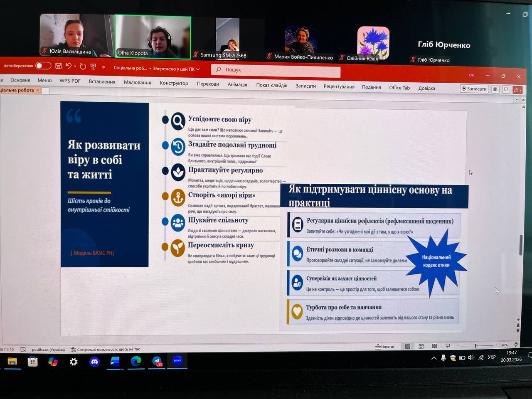Image resolution: width=532 pixels, height=399 pixels.
Task: Fit slide to current window icon
Action: point(516,345)
